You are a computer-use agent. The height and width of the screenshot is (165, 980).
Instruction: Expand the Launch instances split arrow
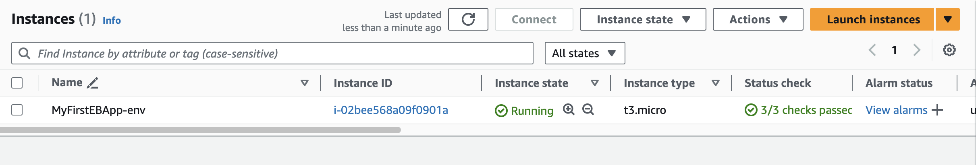click(x=947, y=19)
